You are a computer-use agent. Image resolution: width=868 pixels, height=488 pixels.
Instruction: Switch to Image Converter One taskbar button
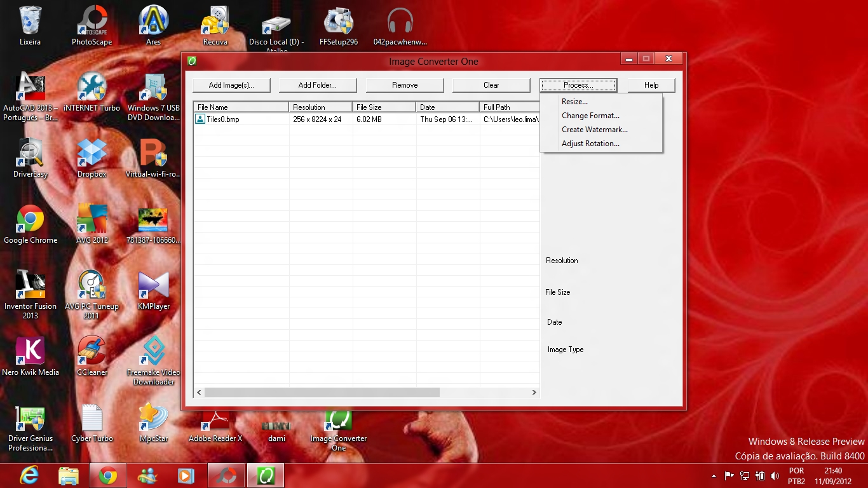266,475
